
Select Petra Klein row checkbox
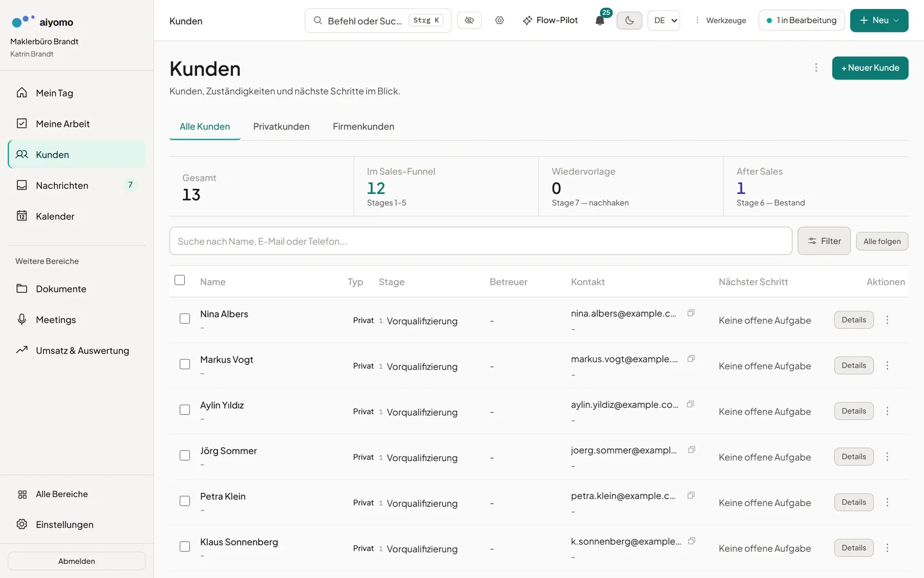click(x=185, y=501)
